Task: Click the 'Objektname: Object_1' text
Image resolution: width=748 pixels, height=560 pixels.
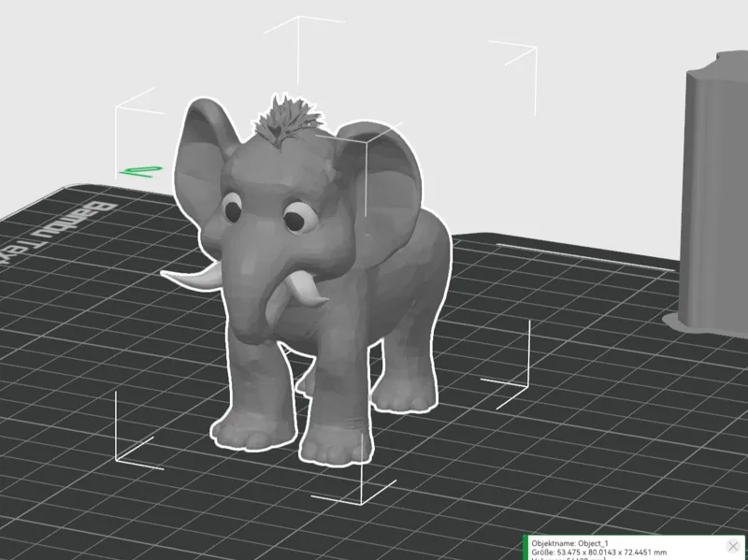Action: (x=569, y=543)
